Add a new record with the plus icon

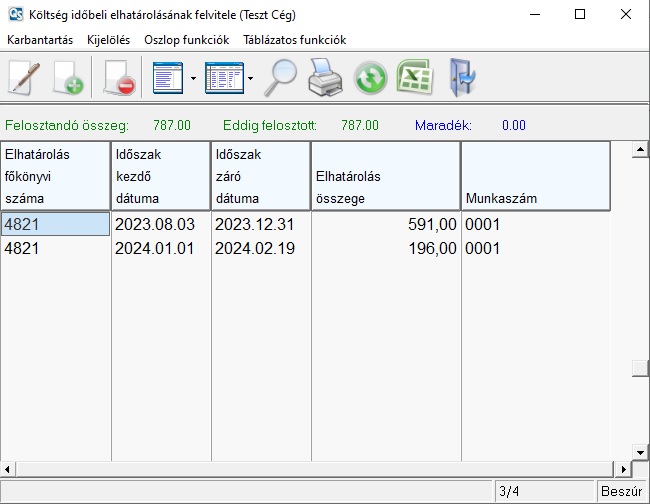pyautogui.click(x=67, y=78)
